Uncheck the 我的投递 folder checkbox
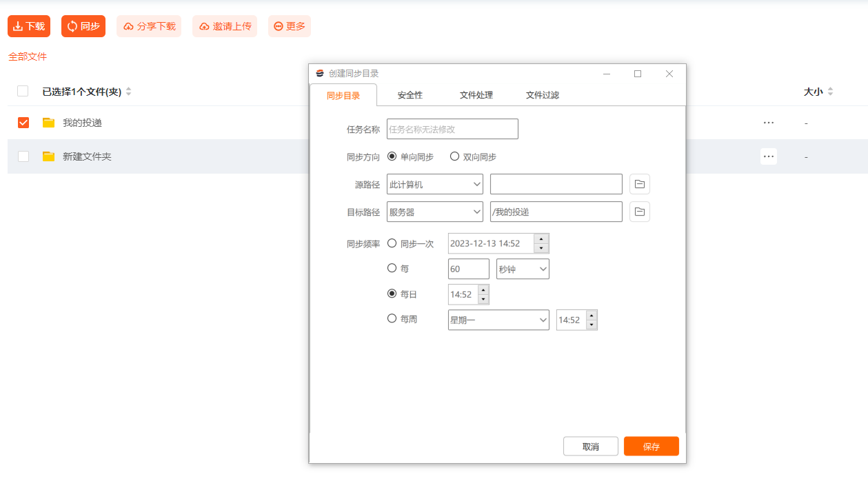The width and height of the screenshot is (868, 492). 23,123
